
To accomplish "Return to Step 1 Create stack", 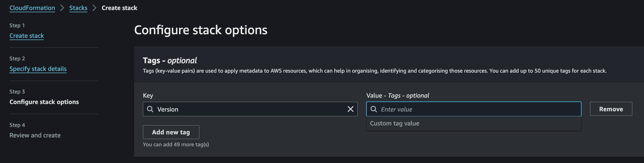I will click(27, 36).
